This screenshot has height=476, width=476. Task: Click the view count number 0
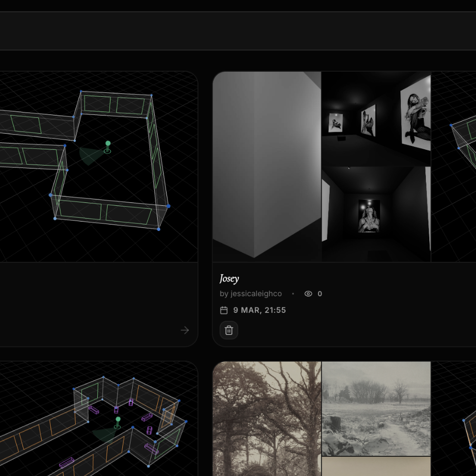point(320,294)
